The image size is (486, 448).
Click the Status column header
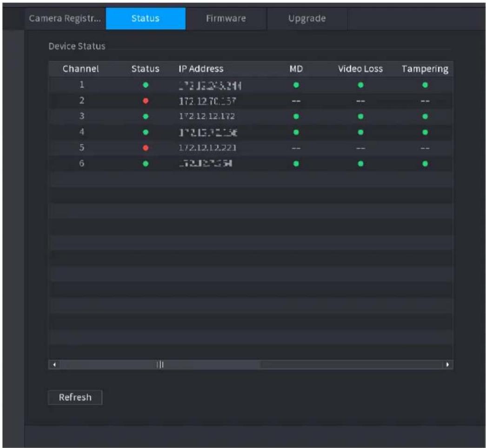click(x=146, y=69)
